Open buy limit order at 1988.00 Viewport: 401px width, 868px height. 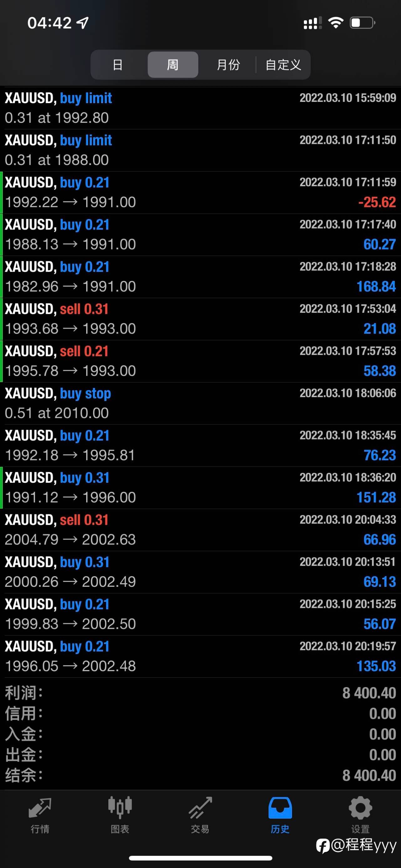(x=200, y=150)
